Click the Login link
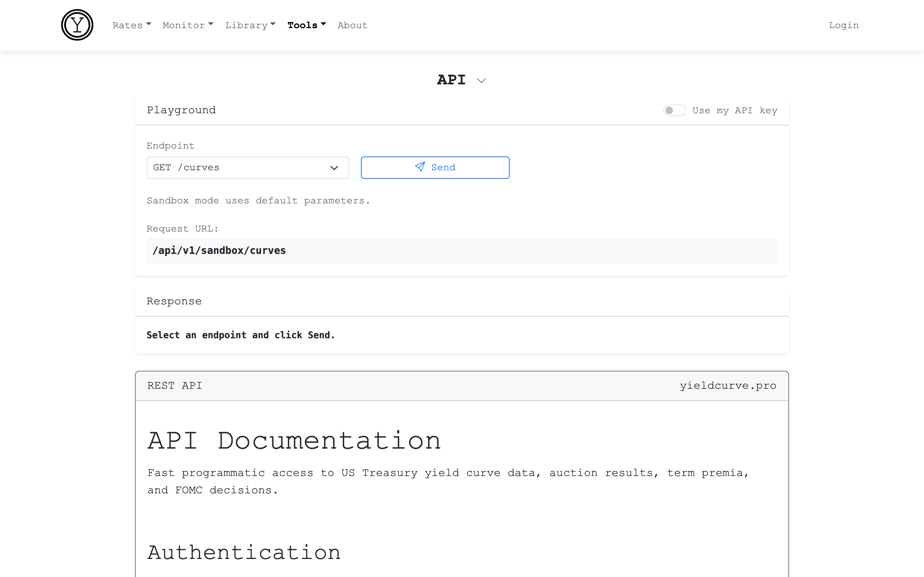The height and width of the screenshot is (577, 924). [843, 25]
